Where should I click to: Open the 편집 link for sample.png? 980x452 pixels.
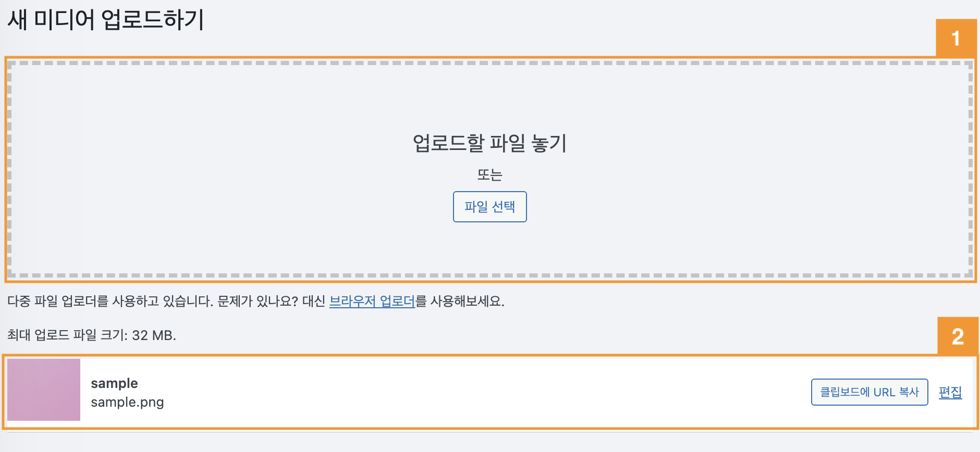pos(950,392)
